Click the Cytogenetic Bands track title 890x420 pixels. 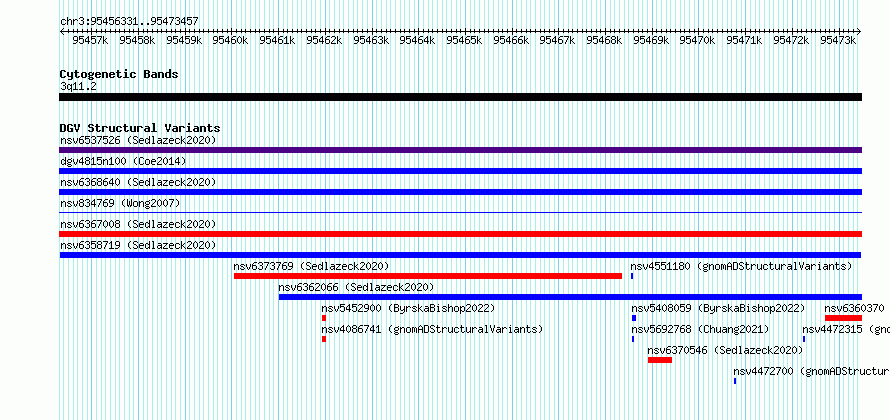pyautogui.click(x=119, y=74)
